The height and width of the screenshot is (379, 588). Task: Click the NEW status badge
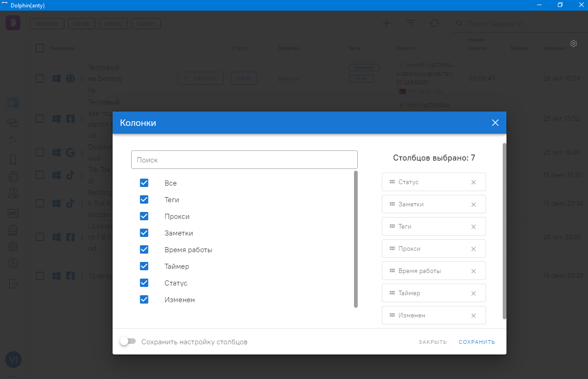pos(244,78)
